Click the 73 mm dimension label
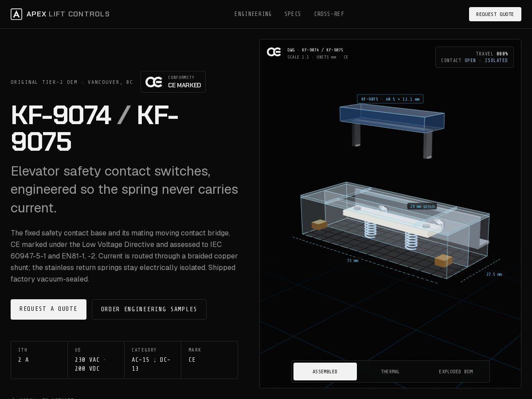This screenshot has width=532, height=399. pyautogui.click(x=353, y=261)
